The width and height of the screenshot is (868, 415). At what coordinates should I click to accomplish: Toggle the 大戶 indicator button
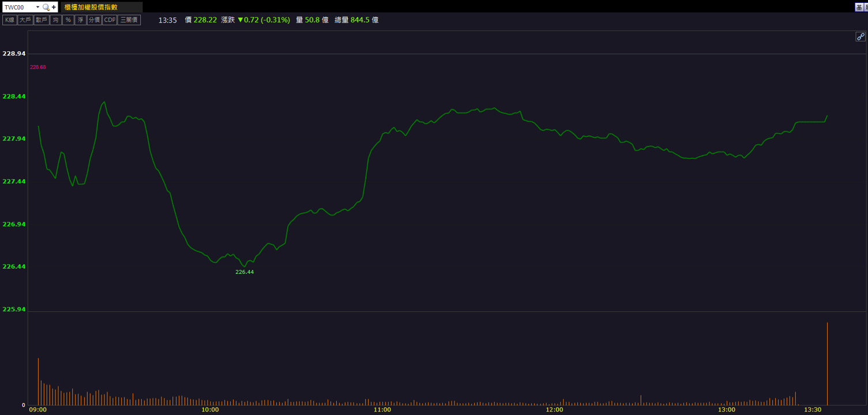coord(25,20)
